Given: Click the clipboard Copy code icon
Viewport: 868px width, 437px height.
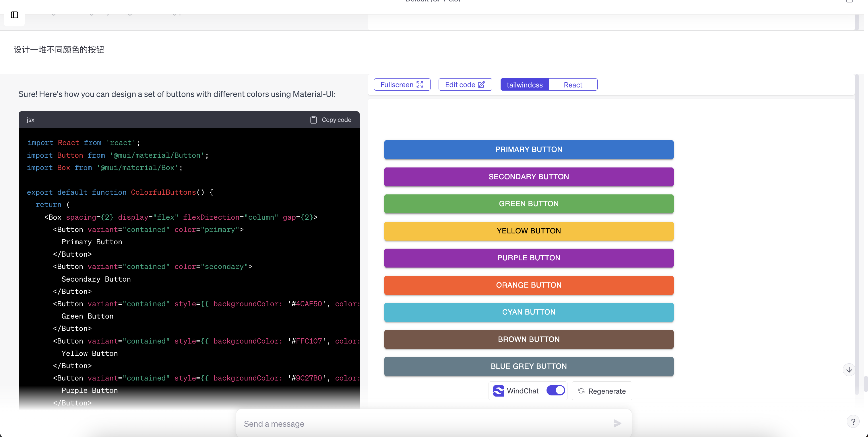Looking at the screenshot, I should tap(313, 120).
